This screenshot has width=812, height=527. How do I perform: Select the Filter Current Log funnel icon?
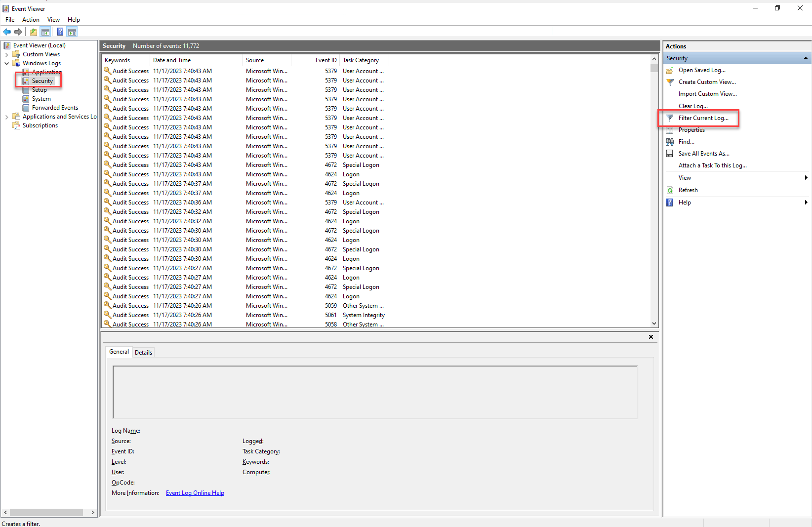(670, 118)
